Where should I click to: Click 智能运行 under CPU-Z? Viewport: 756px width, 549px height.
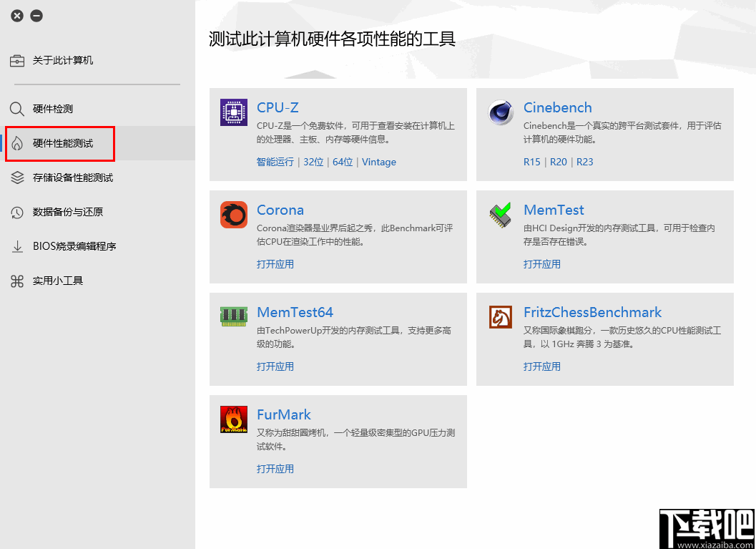click(275, 162)
